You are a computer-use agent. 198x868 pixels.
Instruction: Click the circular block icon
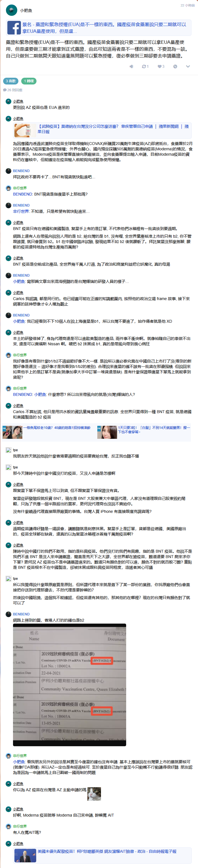pos(175,66)
